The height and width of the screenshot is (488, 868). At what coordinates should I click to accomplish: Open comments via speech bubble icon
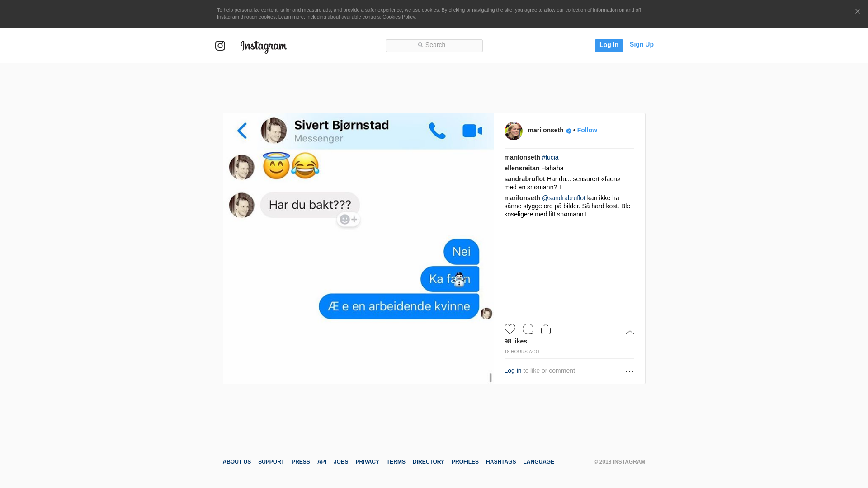(528, 329)
